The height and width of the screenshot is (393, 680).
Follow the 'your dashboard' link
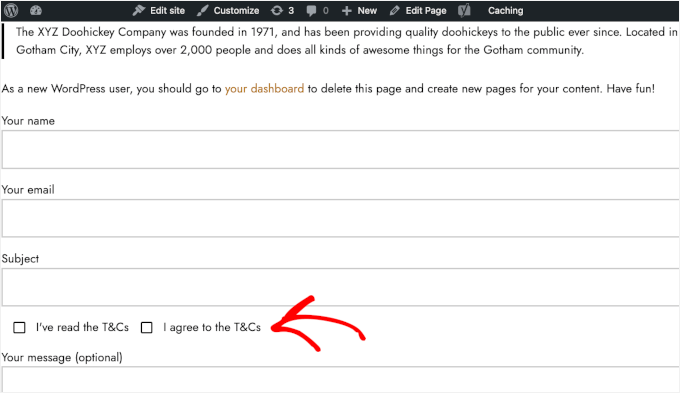click(264, 88)
